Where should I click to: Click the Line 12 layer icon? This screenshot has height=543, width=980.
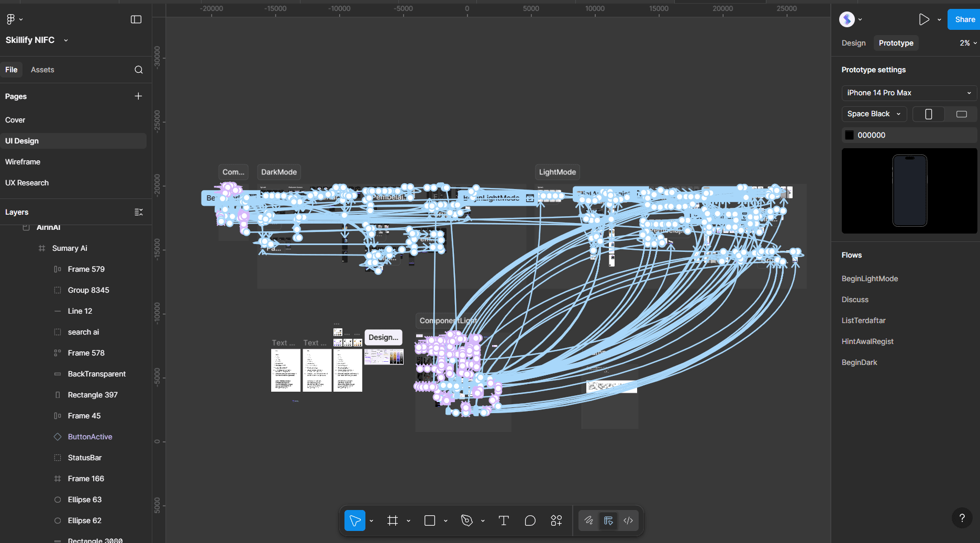click(58, 311)
